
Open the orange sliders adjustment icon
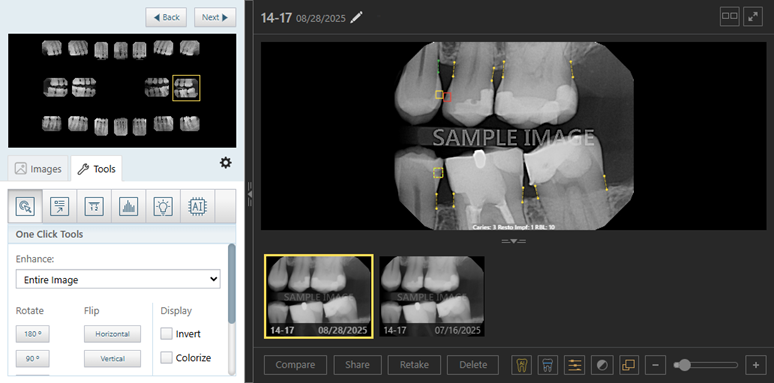pyautogui.click(x=575, y=365)
